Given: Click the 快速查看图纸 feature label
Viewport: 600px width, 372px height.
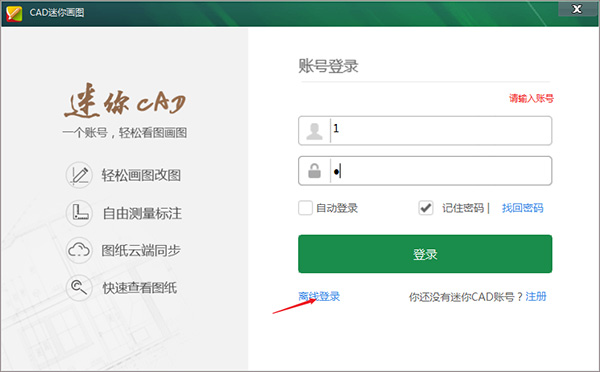Looking at the screenshot, I should [x=140, y=288].
